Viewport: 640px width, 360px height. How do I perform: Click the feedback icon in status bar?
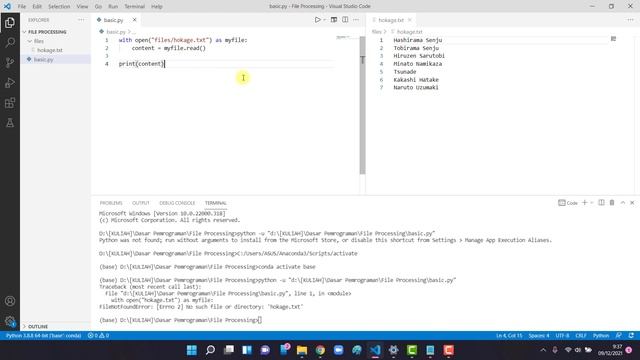pyautogui.click(x=619, y=336)
